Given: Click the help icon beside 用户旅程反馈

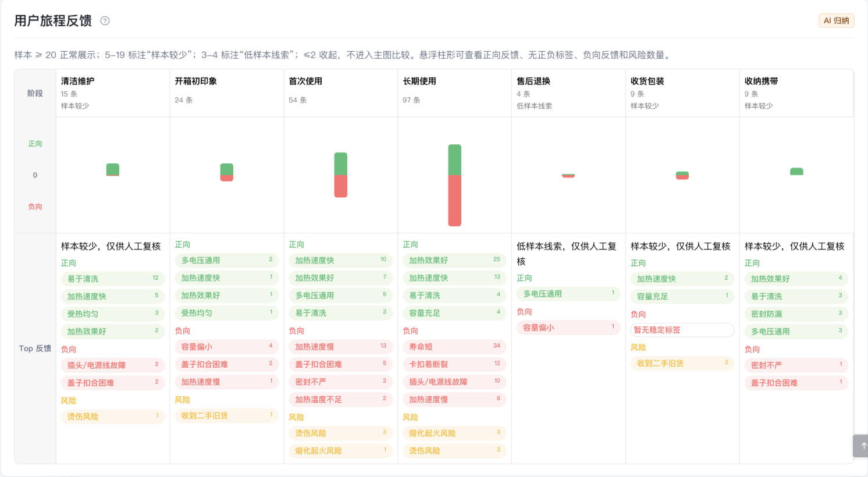Looking at the screenshot, I should [105, 21].
